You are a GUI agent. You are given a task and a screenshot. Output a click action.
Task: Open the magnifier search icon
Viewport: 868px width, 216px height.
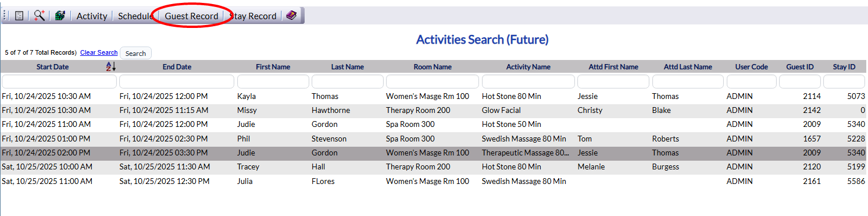point(39,16)
